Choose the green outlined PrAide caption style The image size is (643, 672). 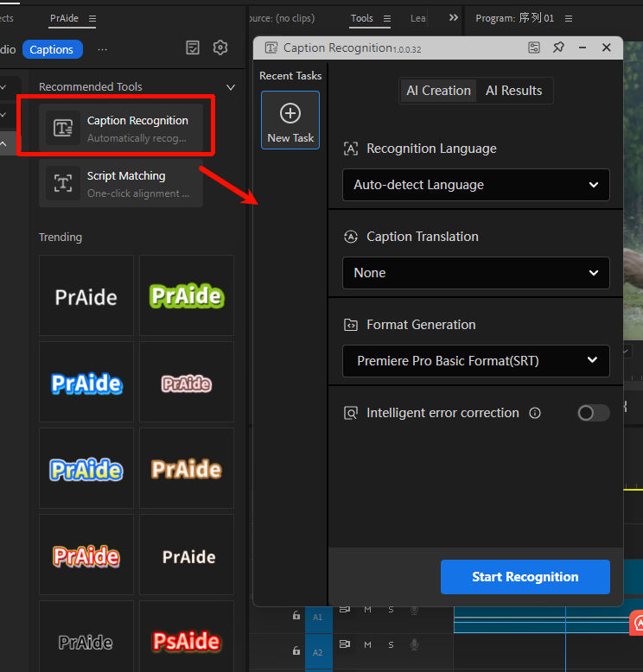(x=187, y=295)
